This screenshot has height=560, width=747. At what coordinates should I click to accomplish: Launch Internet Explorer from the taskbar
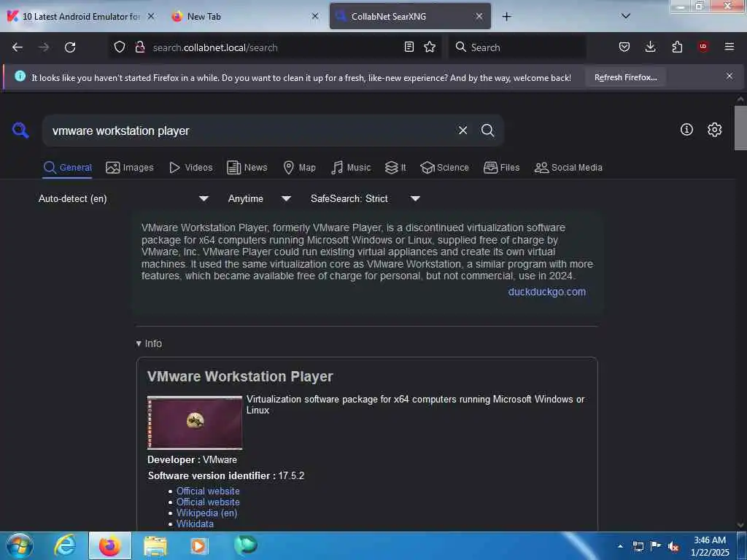[65, 545]
